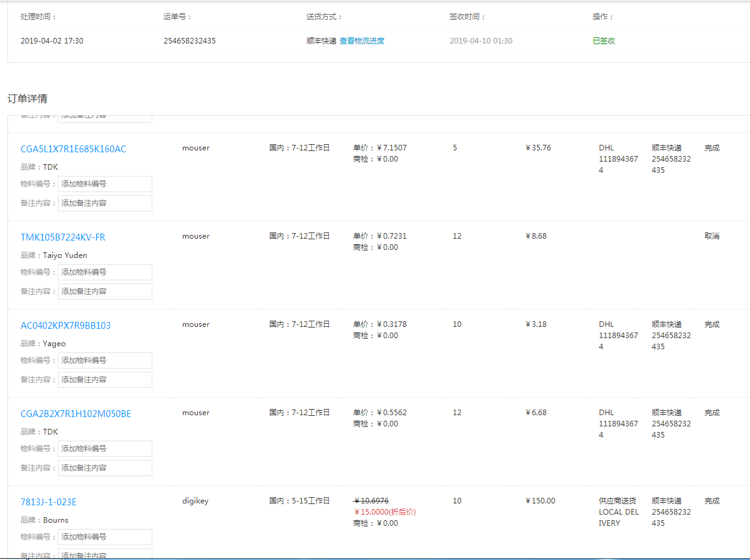The width and height of the screenshot is (750, 560).
Task: Select the 国内:5-15工作日 lead time
Action: 300,501
